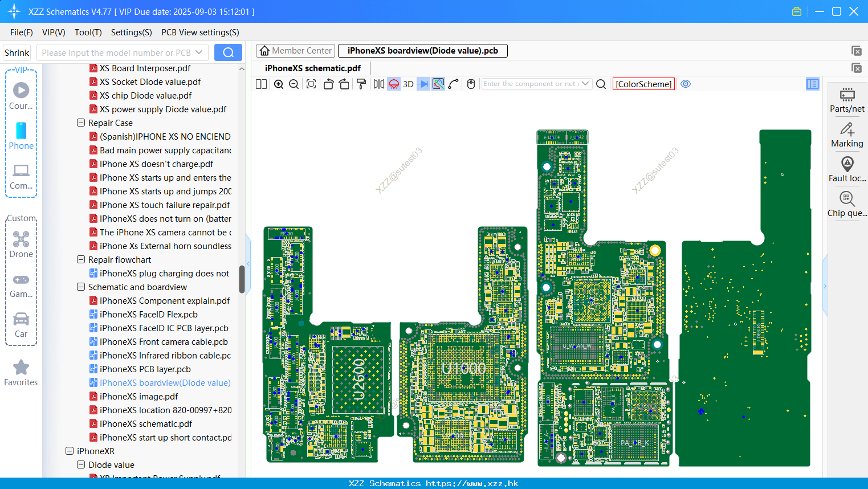The width and height of the screenshot is (868, 489).
Task: Fit board to screen icon
Action: point(311,84)
